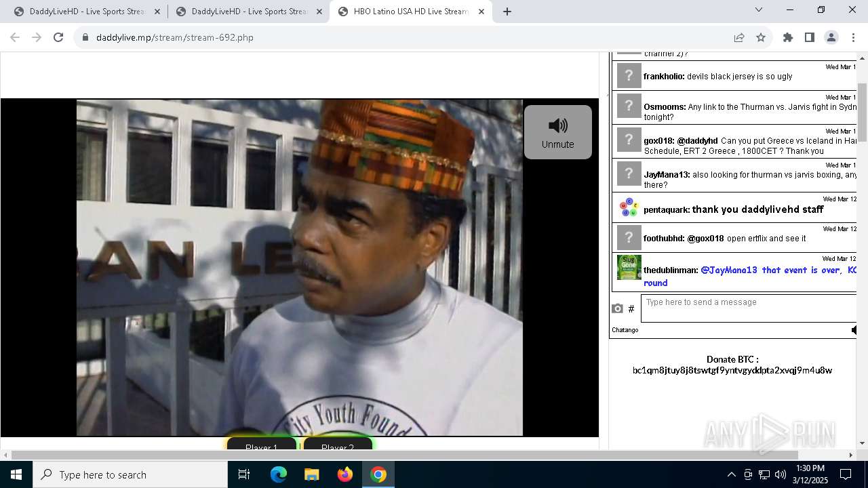The image size is (868, 488).
Task: Show hidden system tray icons
Action: point(731,474)
